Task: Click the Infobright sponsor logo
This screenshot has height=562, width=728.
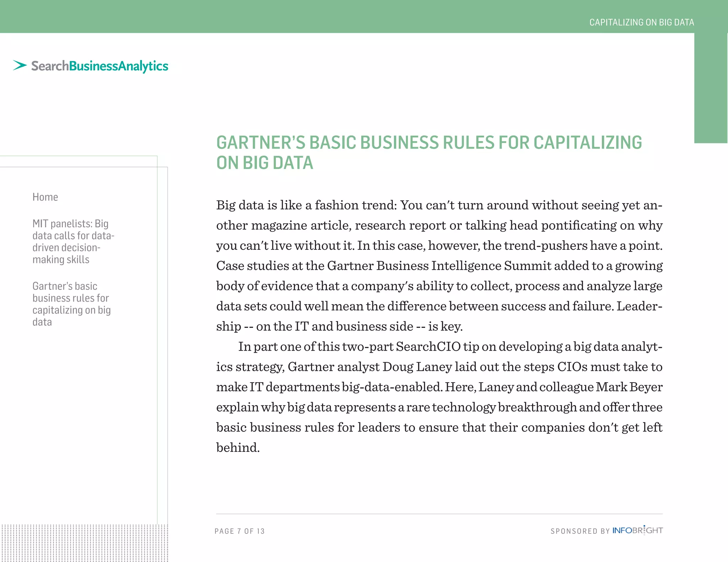Action: 637,530
